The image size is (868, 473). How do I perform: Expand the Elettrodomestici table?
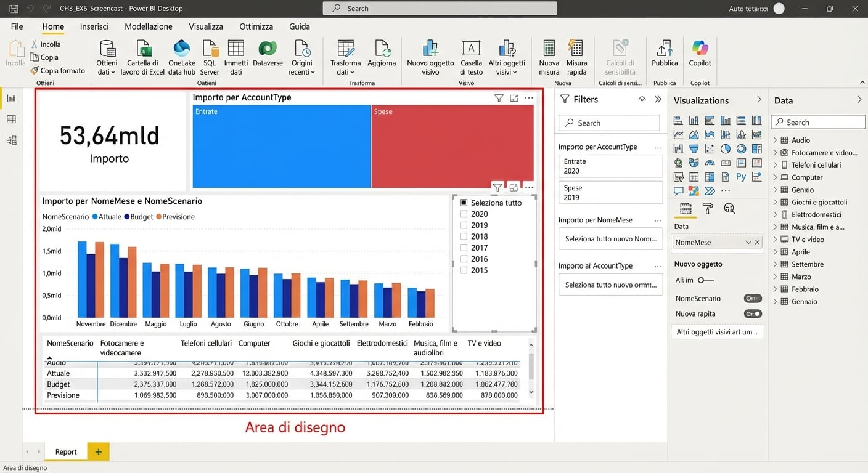click(x=776, y=214)
